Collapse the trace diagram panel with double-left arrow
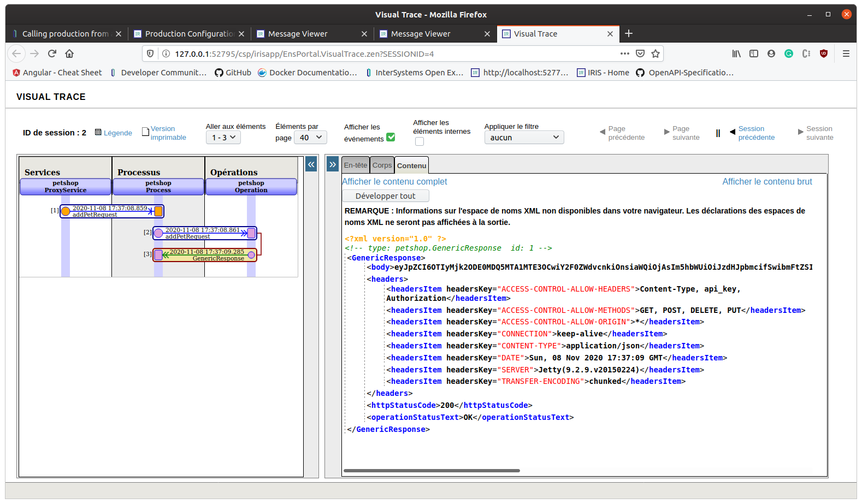The width and height of the screenshot is (862, 504). (311, 164)
